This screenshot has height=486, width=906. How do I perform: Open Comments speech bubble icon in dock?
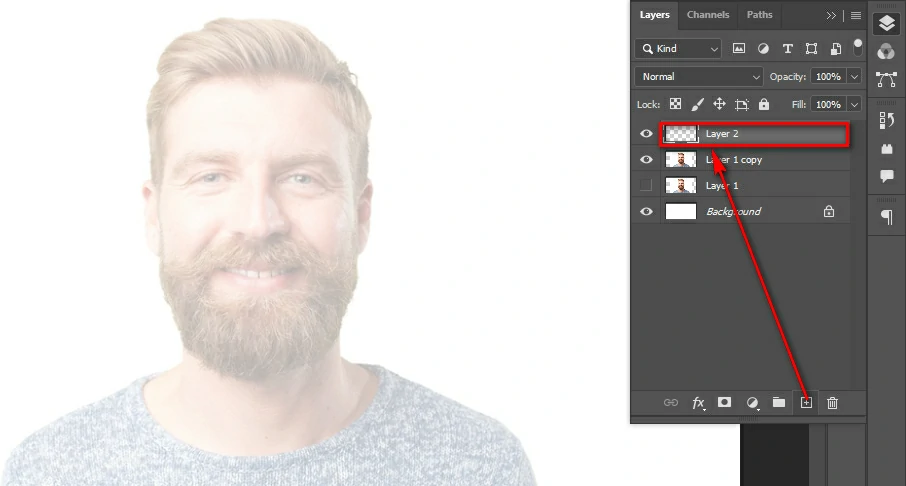[886, 176]
